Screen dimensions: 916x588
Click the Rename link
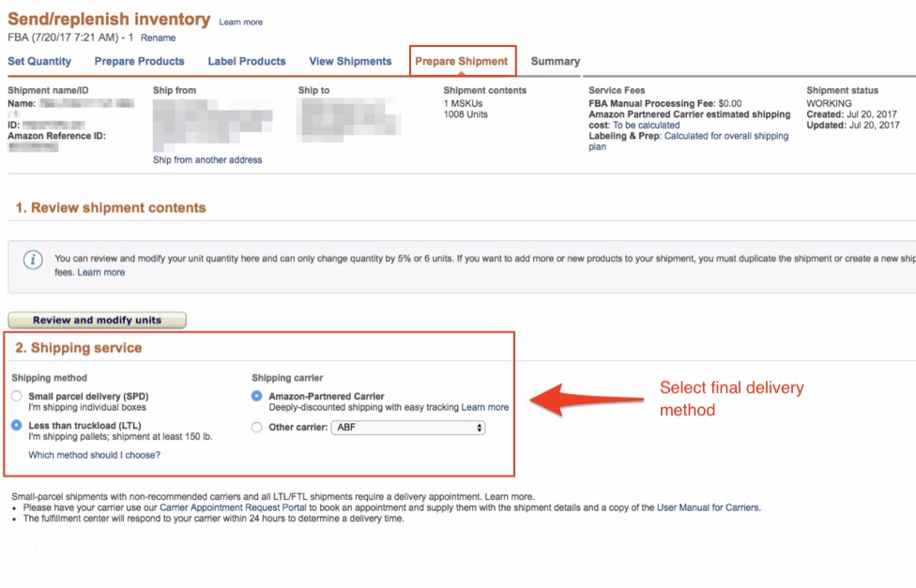coord(158,38)
